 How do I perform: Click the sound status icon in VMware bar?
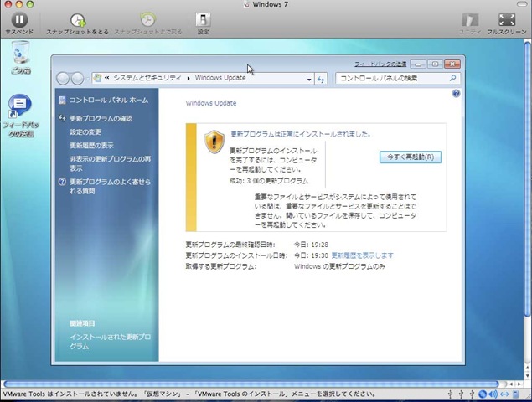point(493,394)
